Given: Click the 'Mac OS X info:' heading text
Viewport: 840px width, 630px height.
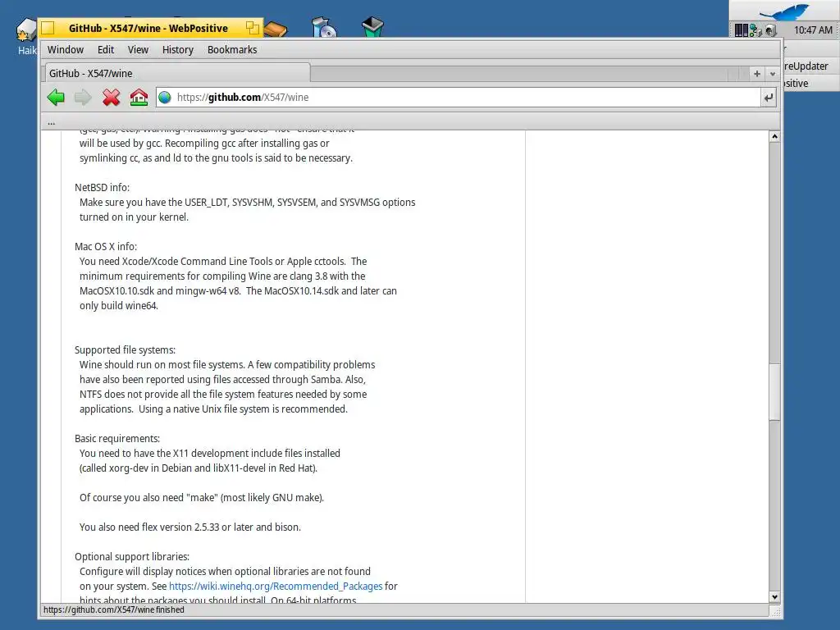Looking at the screenshot, I should point(106,246).
